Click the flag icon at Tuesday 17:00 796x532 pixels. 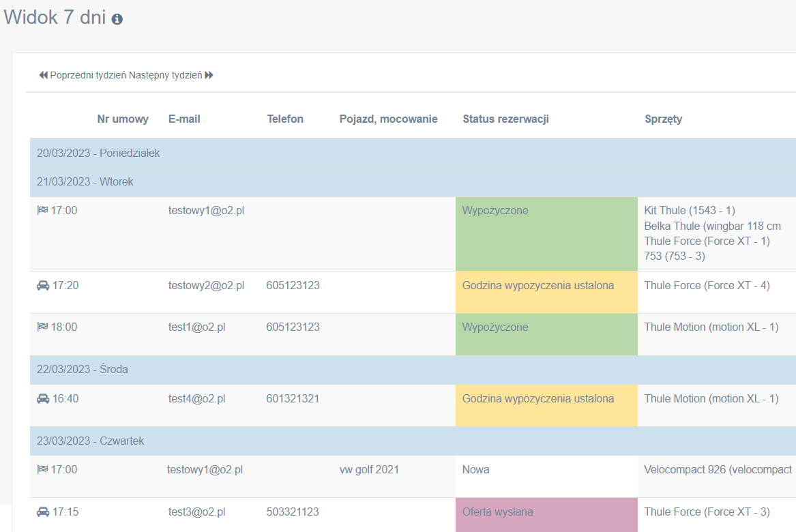[x=42, y=210]
